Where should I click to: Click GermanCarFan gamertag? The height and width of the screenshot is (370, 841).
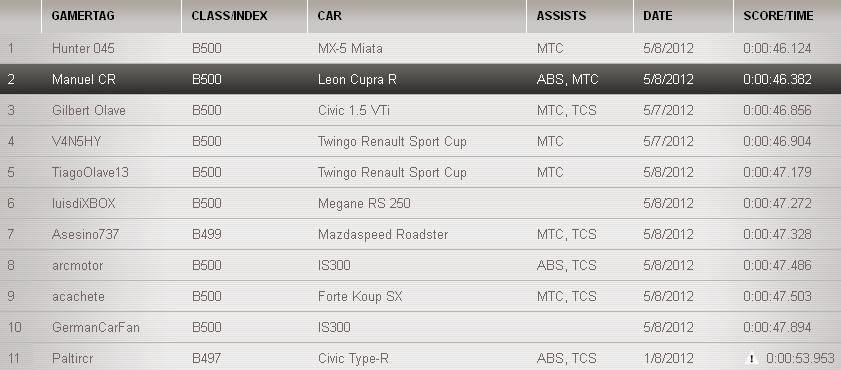coord(95,328)
